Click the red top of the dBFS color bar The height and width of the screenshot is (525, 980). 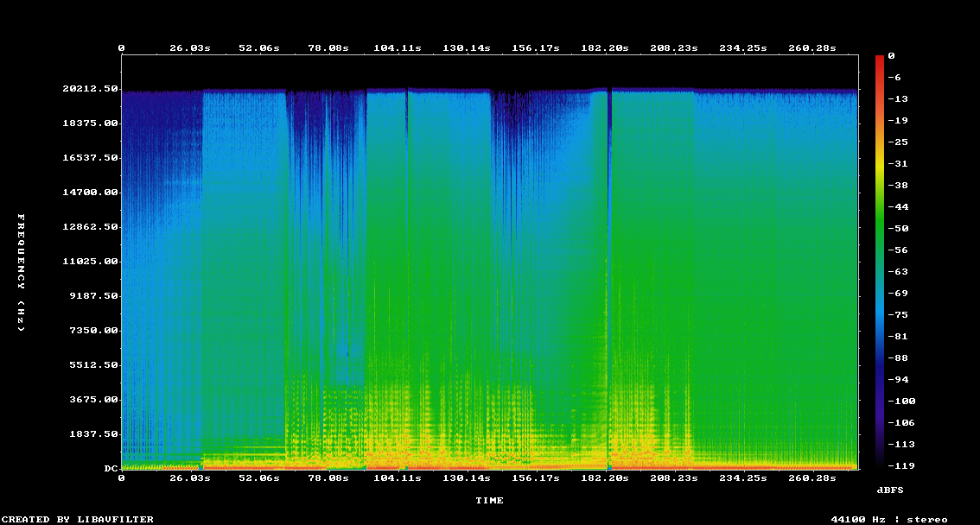[880, 59]
